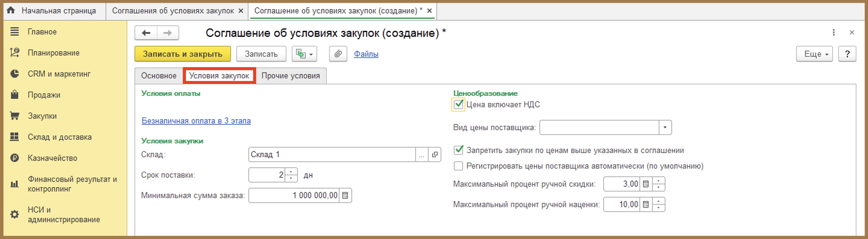Click the Склад и доставка grid icon
This screenshot has width=868, height=239.
(14, 137)
